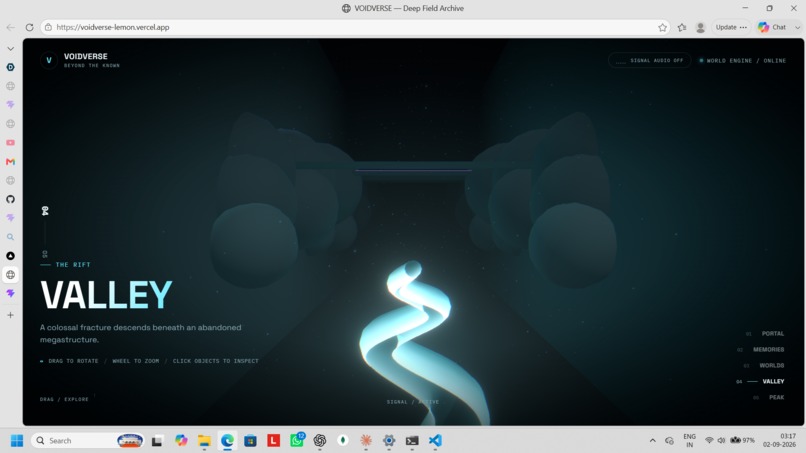Click the VOIDVERSE circular V logo
Image resolution: width=806 pixels, height=453 pixels.
tap(49, 60)
